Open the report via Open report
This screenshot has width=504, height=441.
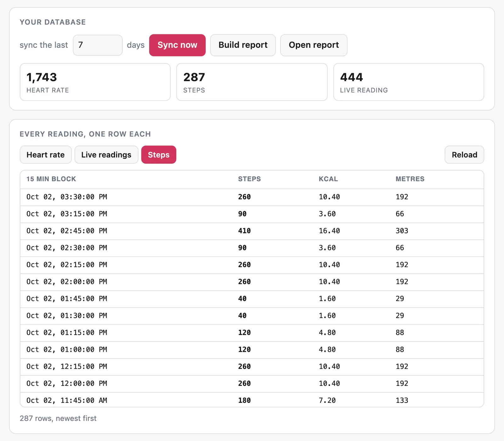click(314, 45)
